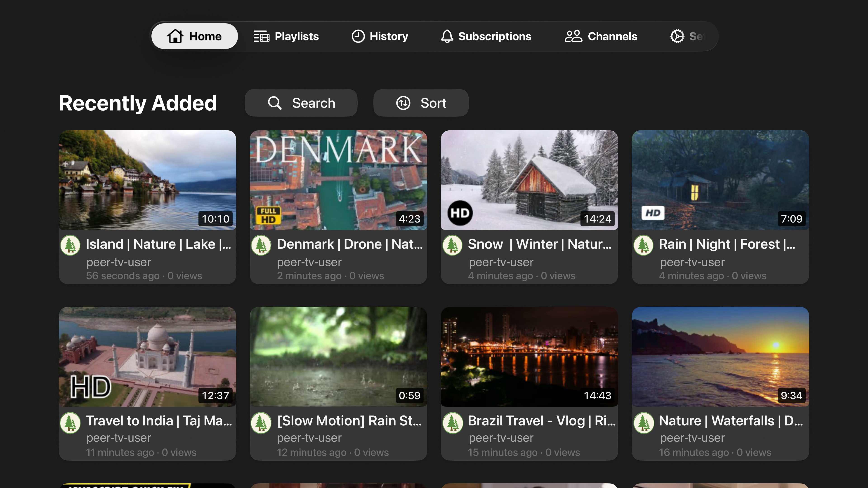Switch to the Playlists tab

click(x=286, y=36)
